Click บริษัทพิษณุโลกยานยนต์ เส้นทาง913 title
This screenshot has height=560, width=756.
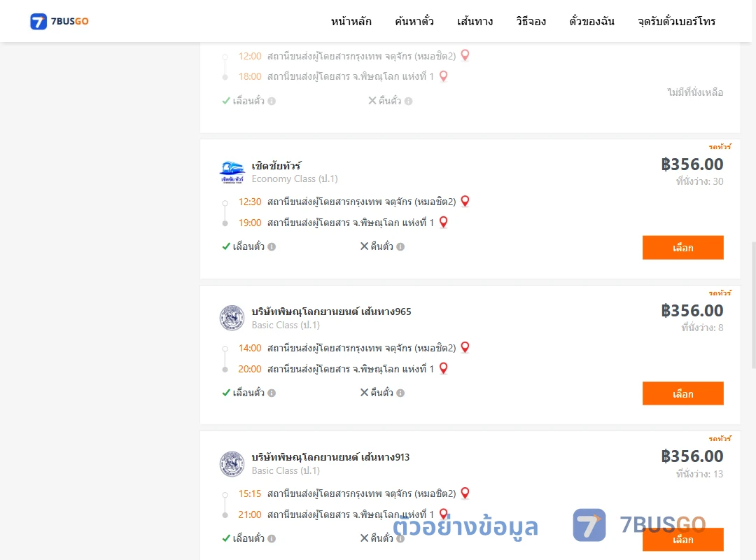[x=330, y=457]
